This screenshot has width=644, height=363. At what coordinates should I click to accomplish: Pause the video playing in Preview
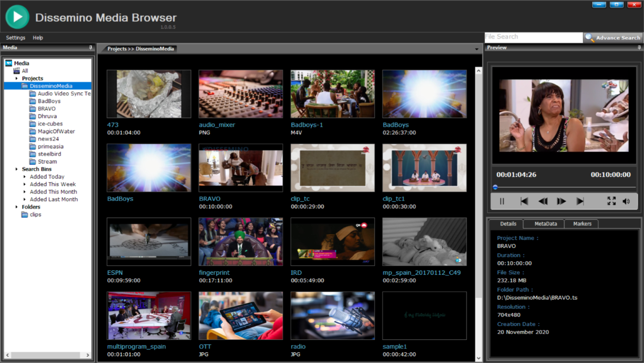501,201
